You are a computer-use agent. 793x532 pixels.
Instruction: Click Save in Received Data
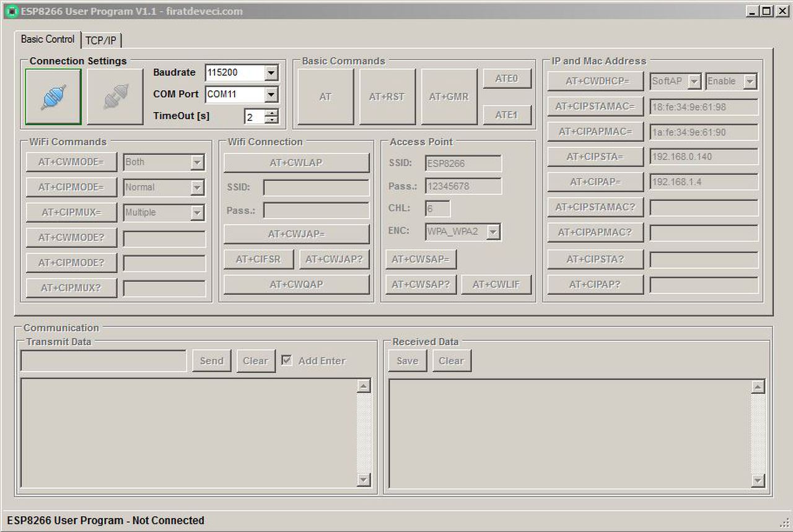408,361
